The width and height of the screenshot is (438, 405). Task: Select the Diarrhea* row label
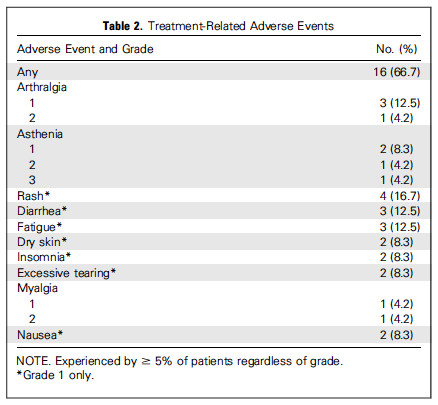coord(42,211)
